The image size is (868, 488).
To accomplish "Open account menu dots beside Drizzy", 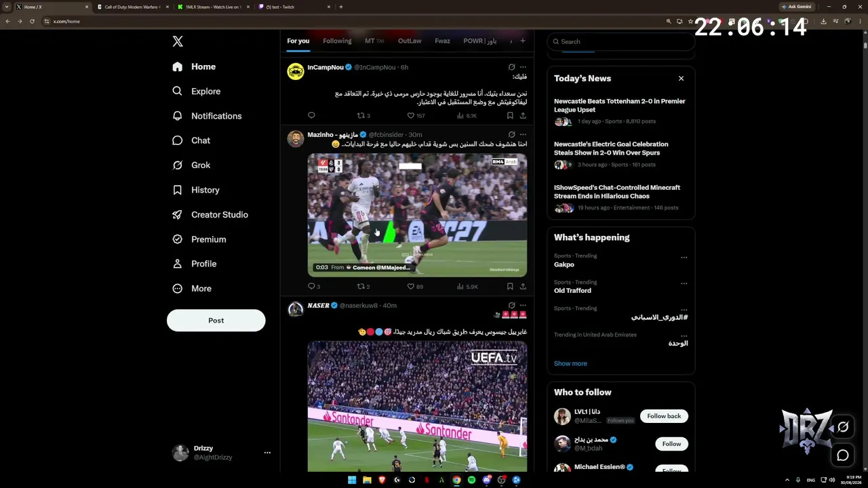I will coord(267,453).
